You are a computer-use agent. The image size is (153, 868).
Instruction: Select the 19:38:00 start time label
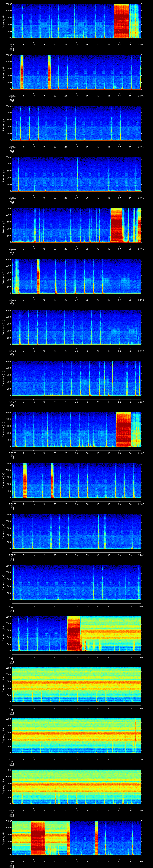click(x=12, y=861)
